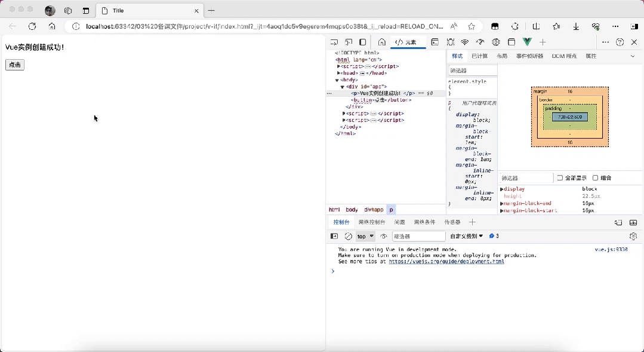Open the Network wifi icon in DevTools
The image size is (644, 352).
coord(465,42)
